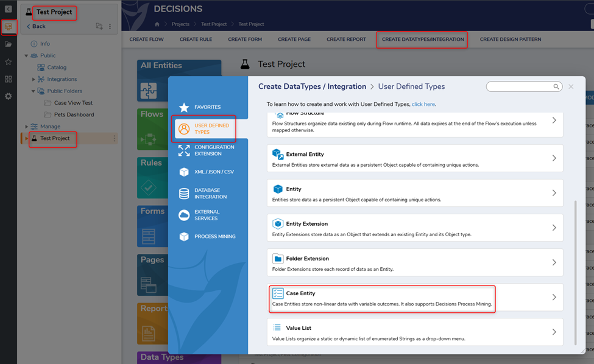This screenshot has height=364, width=594.
Task: Select the CREATE FLOW menu item
Action: click(x=147, y=40)
